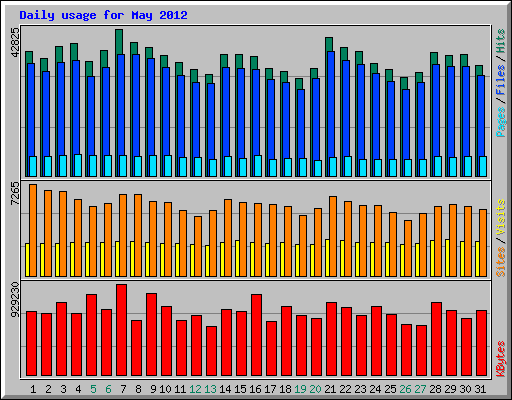Viewport: 512px width, 400px height.
Task: Click day label 1 on the x-axis
Action: coord(33,389)
